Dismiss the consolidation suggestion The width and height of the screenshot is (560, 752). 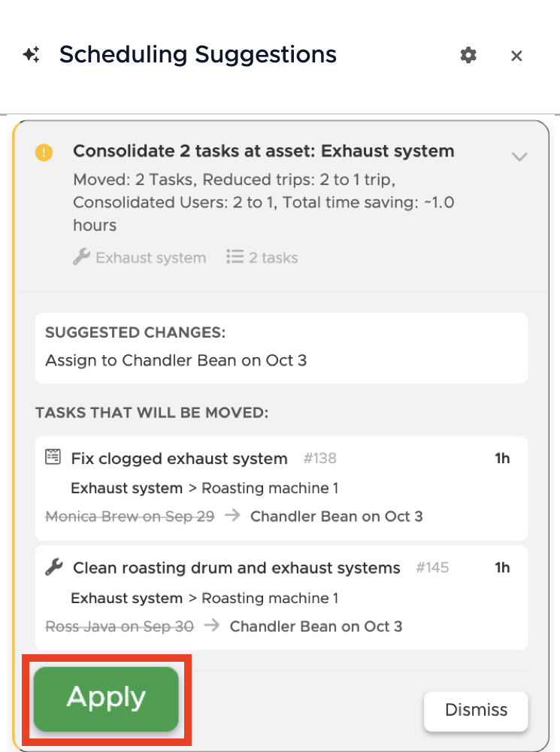tap(476, 710)
